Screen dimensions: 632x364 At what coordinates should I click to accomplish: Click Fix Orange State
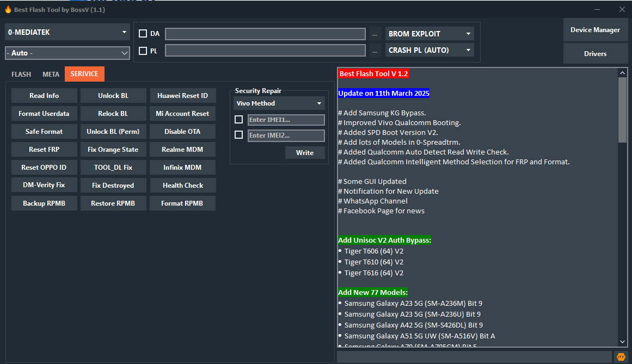(x=113, y=150)
